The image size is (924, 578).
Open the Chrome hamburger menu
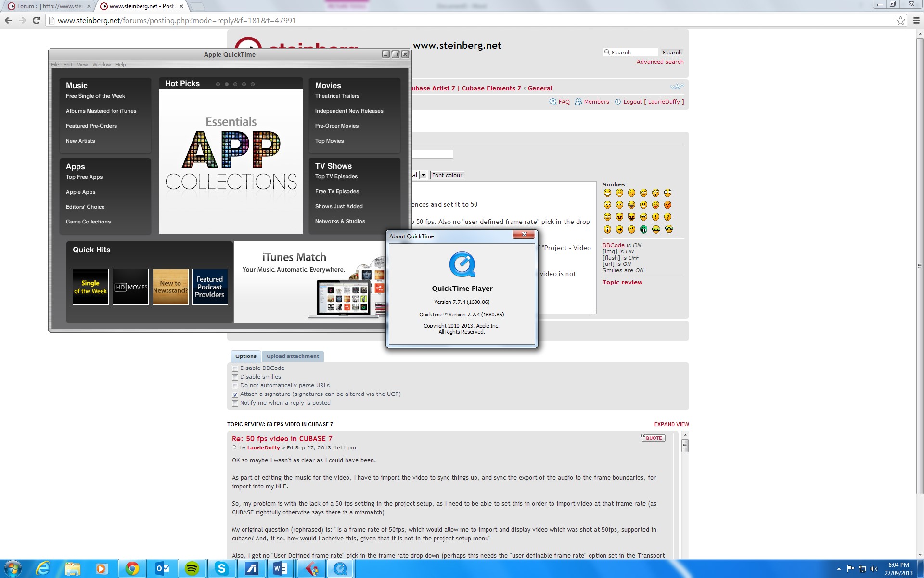(916, 20)
